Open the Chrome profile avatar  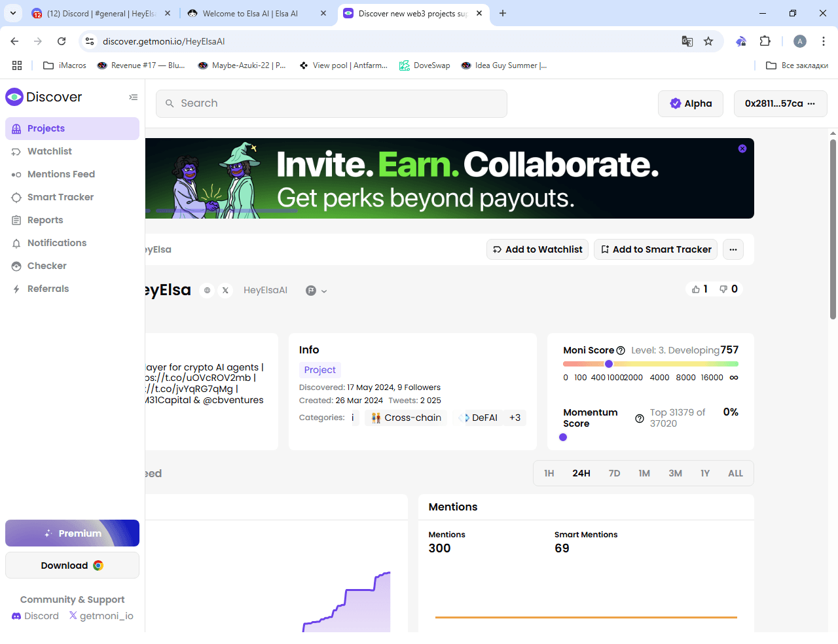click(800, 41)
